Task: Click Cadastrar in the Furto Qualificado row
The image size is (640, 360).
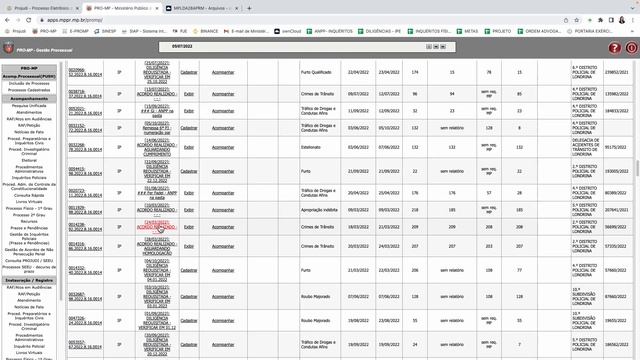Action: pos(189,72)
